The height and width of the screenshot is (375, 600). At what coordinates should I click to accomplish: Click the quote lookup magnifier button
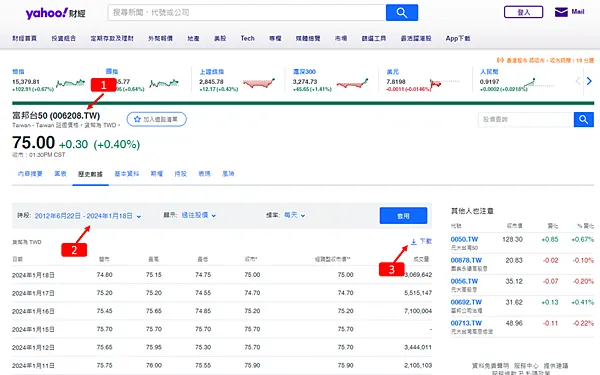[x=584, y=120]
